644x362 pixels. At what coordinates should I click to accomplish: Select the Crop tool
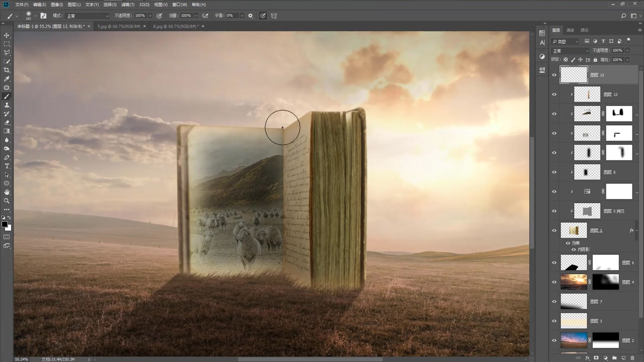tap(7, 70)
